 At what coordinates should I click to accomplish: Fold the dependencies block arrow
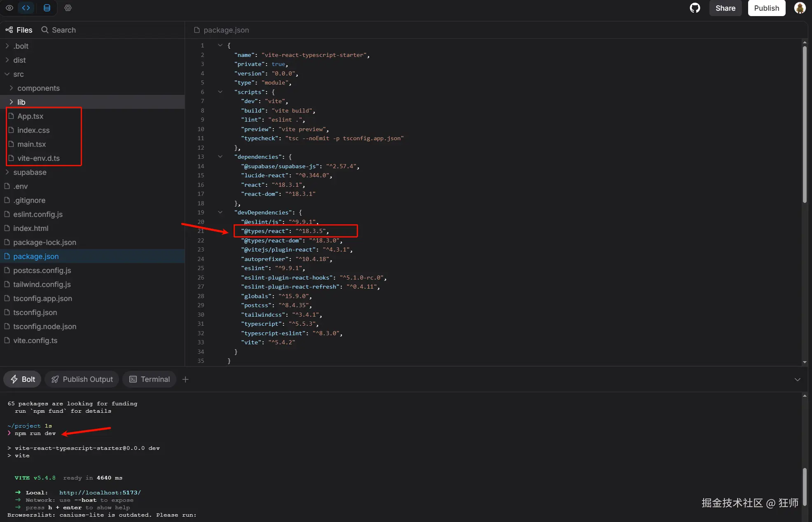(220, 157)
